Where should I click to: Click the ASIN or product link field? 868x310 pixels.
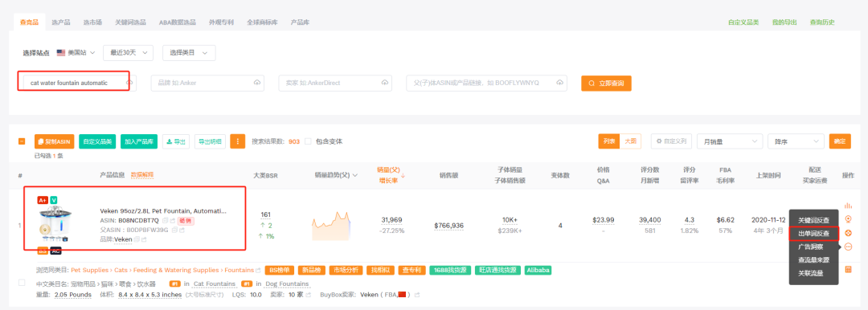486,83
